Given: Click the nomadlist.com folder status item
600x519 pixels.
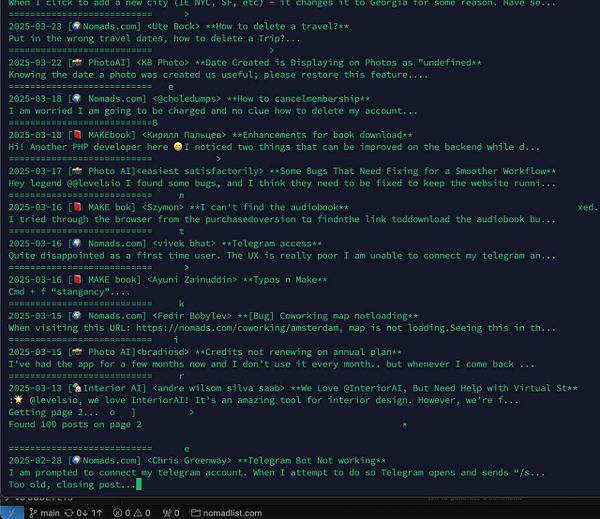Looking at the screenshot, I should coord(227,513).
